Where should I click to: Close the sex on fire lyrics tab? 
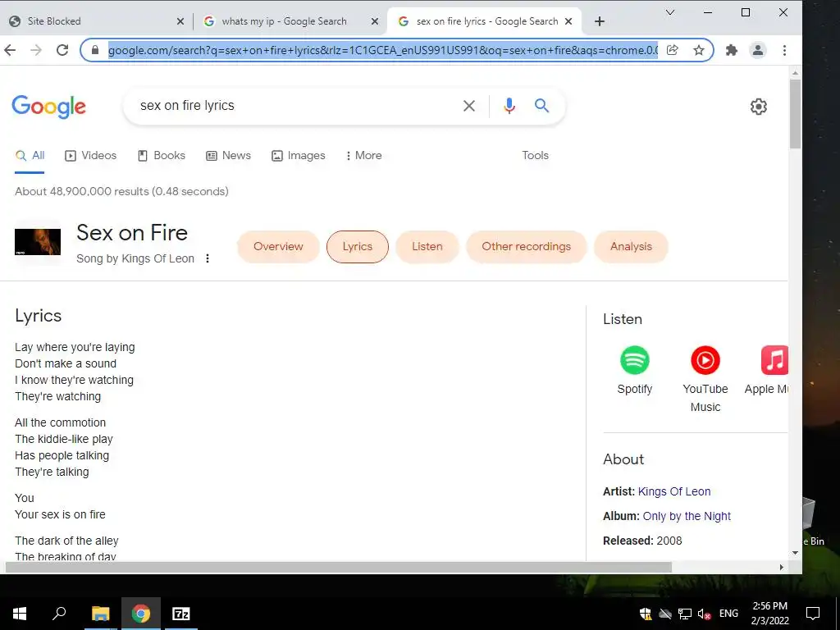pyautogui.click(x=569, y=21)
